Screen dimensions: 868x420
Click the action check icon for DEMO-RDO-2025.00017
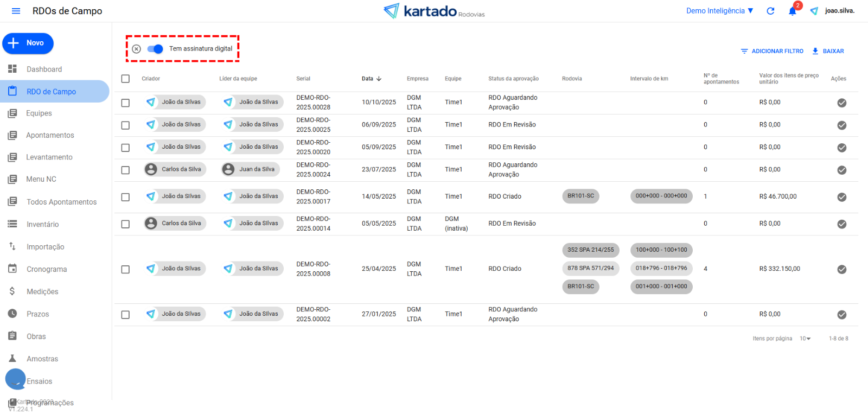point(841,197)
